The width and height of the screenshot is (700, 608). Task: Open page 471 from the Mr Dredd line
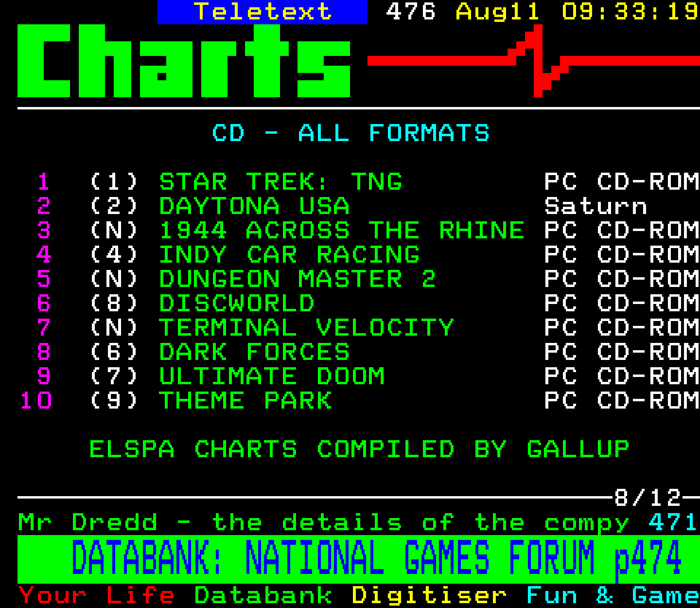673,522
